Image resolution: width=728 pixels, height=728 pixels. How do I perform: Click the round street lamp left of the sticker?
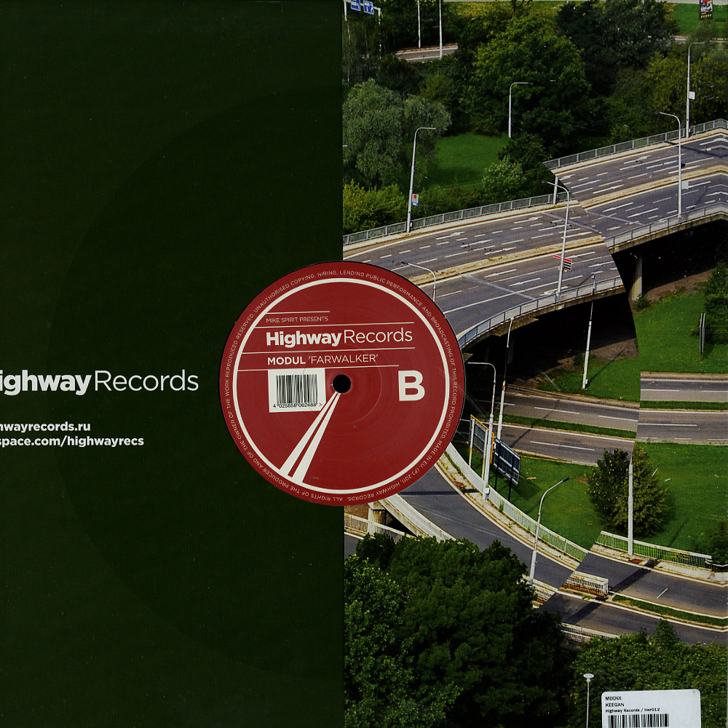(x=588, y=677)
